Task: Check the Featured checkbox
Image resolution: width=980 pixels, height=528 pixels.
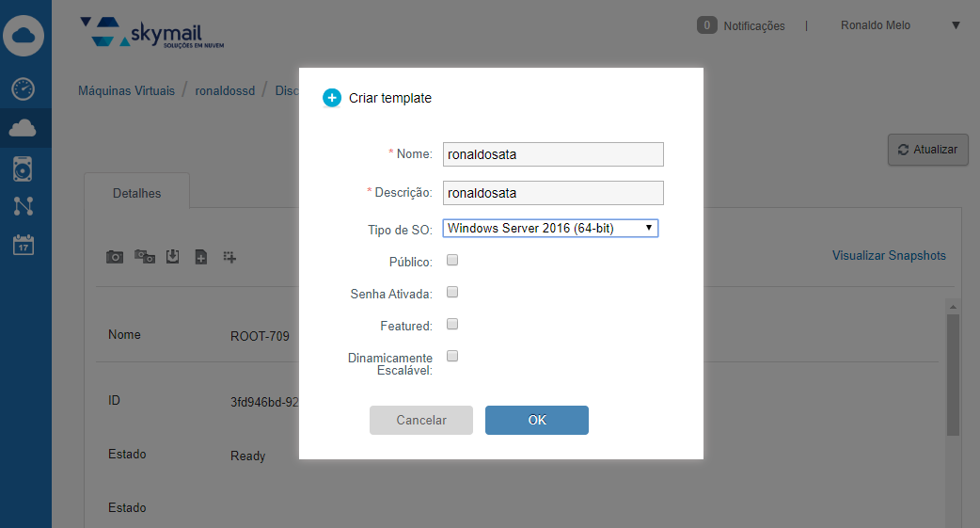Action: 452,325
